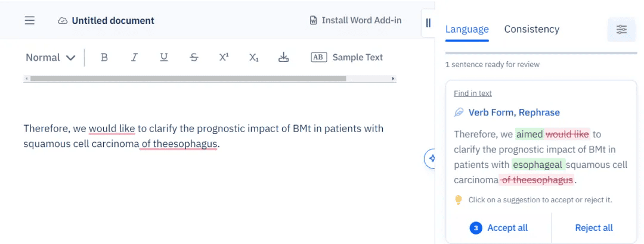
Task: Apply superscript formatting
Action: tap(224, 57)
